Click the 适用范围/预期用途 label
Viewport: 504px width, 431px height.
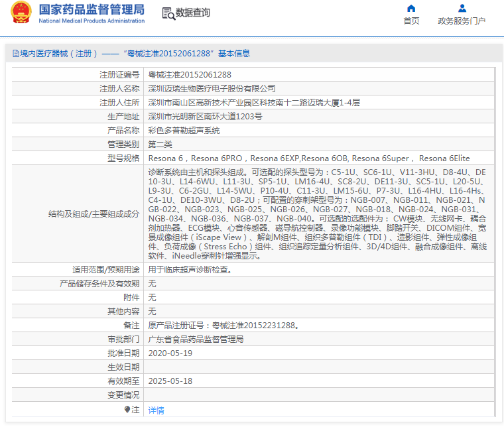coord(105,269)
